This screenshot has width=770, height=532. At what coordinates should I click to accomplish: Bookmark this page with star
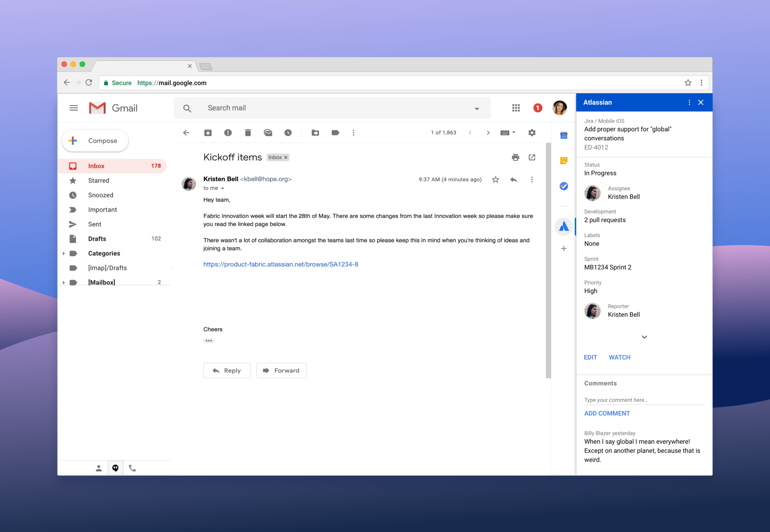[688, 83]
